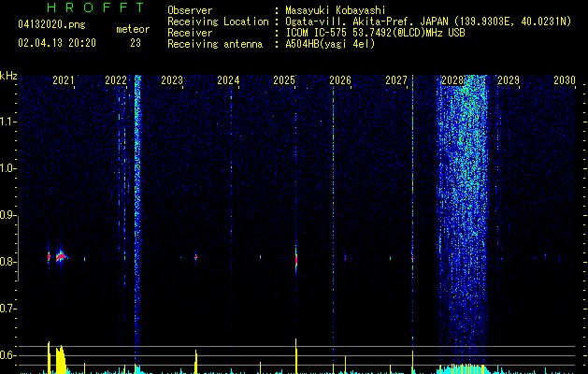Select the ICOM IC-575 receiver text
The width and height of the screenshot is (588, 374).
(375, 33)
